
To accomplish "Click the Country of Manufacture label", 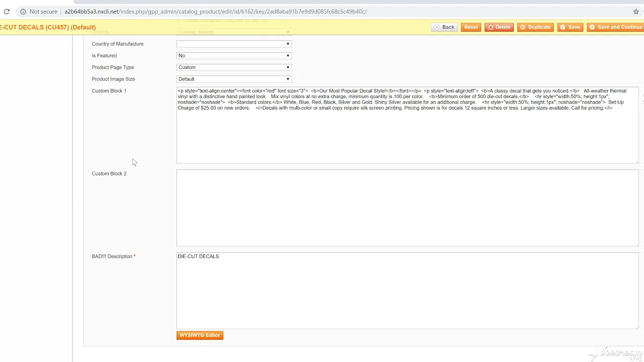I will 118,44.
